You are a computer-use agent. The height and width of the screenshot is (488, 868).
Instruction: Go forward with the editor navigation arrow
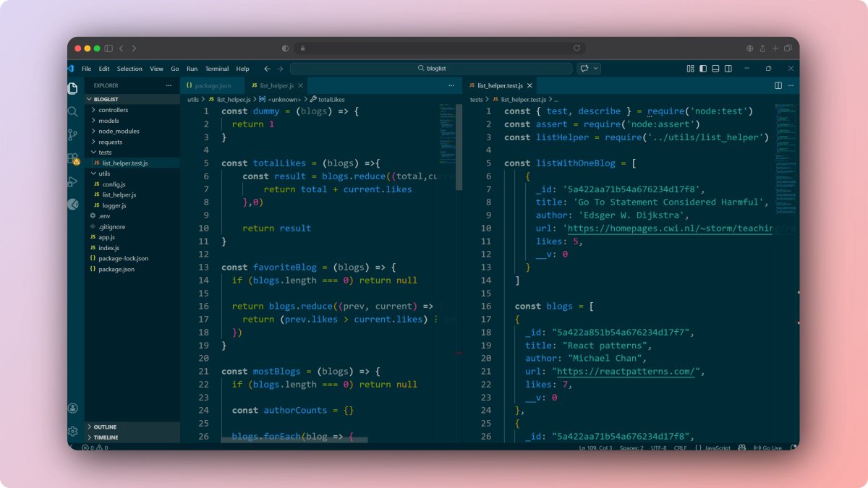click(280, 69)
